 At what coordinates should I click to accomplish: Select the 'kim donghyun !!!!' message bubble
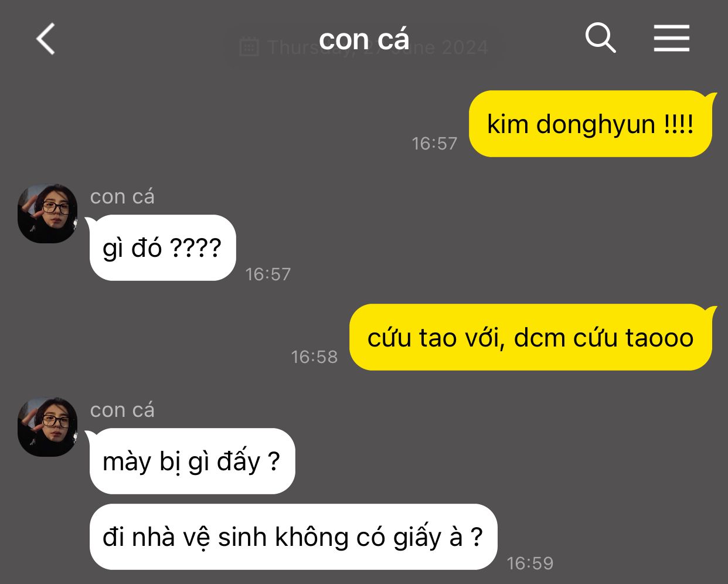[x=590, y=124]
